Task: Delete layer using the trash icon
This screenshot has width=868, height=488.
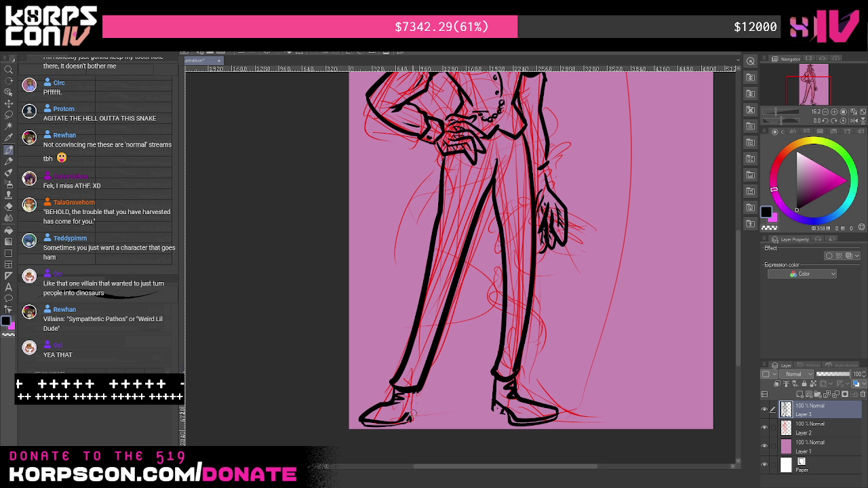Action: [x=863, y=394]
